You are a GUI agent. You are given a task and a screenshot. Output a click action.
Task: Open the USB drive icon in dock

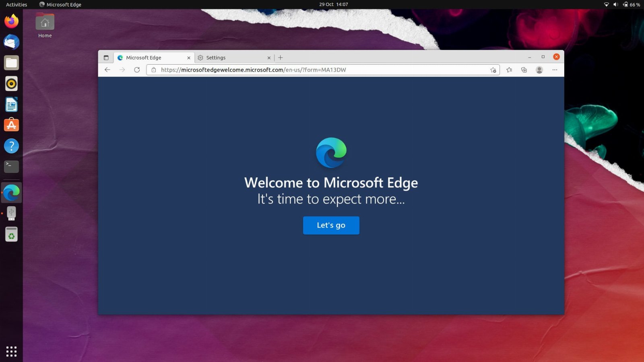[x=11, y=213]
